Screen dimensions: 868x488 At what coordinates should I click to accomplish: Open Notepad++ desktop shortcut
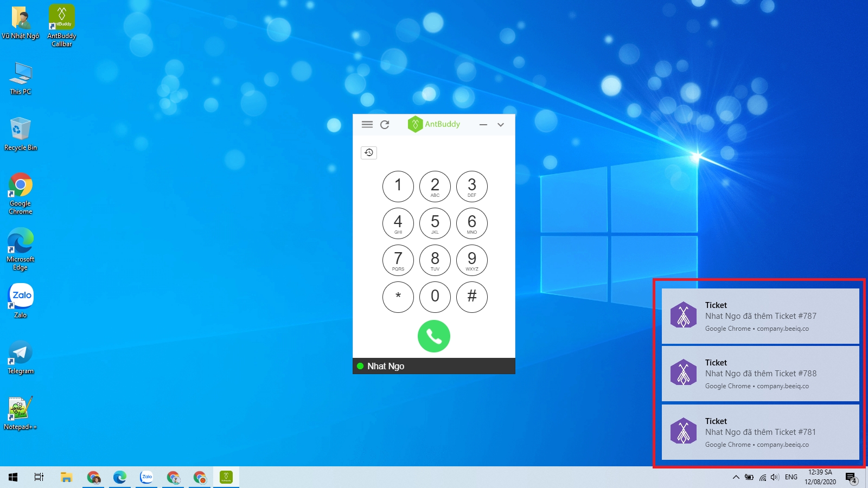point(21,412)
